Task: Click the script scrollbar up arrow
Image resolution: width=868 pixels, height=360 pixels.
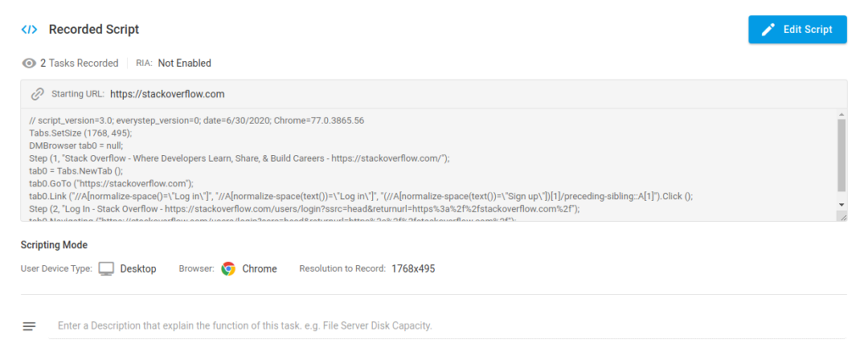Action: click(841, 113)
